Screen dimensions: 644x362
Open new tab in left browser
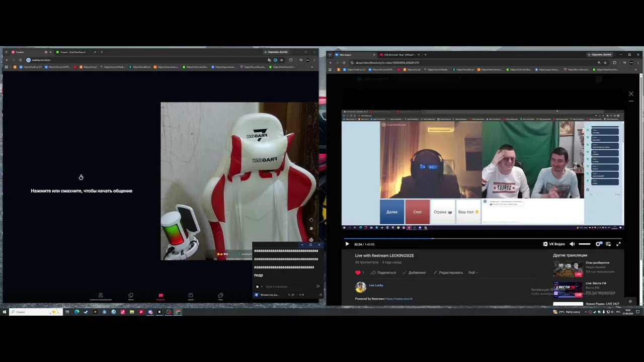click(102, 52)
